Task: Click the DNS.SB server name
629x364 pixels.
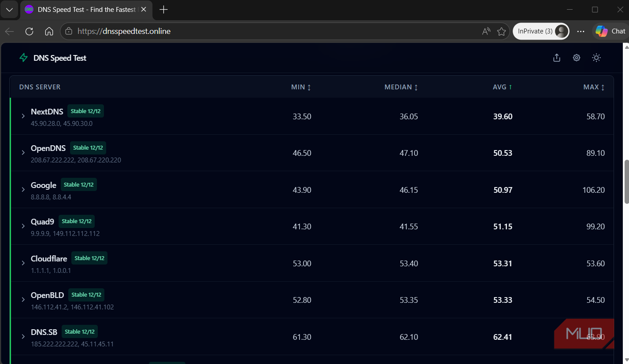Action: [x=44, y=332]
